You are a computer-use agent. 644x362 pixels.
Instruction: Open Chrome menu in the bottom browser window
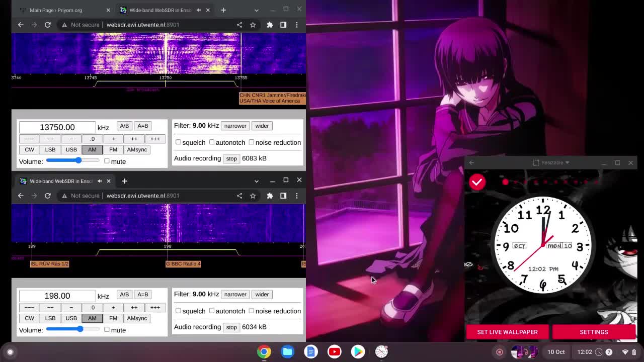click(x=297, y=196)
